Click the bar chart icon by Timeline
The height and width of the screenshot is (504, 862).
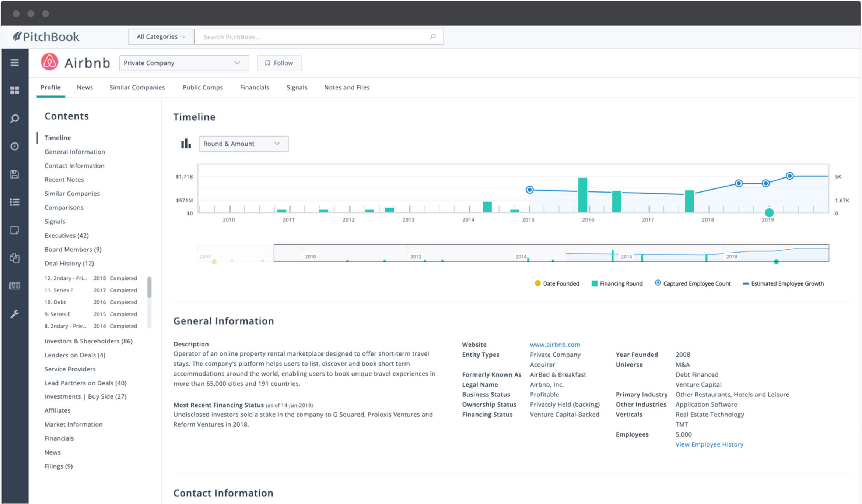[x=186, y=144]
